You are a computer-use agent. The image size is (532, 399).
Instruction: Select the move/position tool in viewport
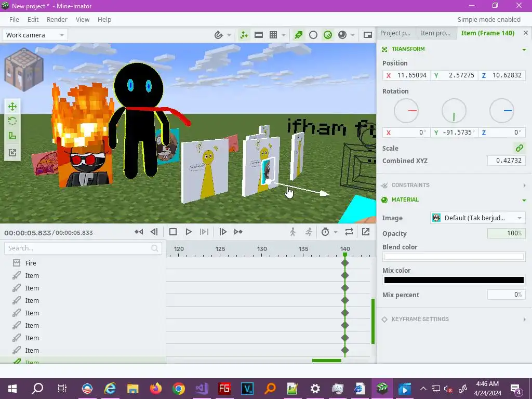(x=12, y=107)
